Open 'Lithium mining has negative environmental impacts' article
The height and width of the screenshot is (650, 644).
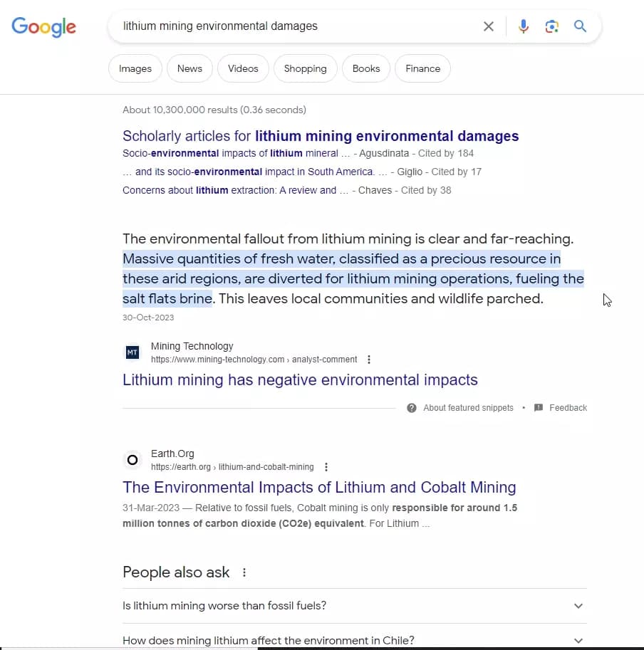tap(300, 380)
